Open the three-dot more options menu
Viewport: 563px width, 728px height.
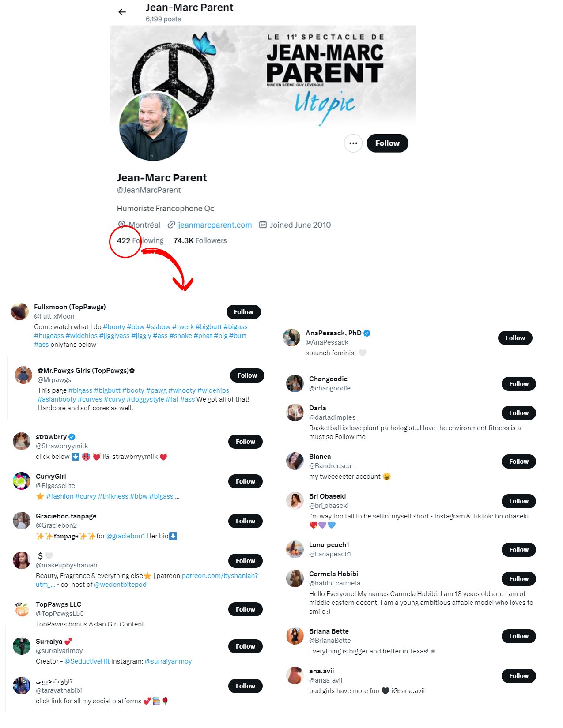click(353, 143)
